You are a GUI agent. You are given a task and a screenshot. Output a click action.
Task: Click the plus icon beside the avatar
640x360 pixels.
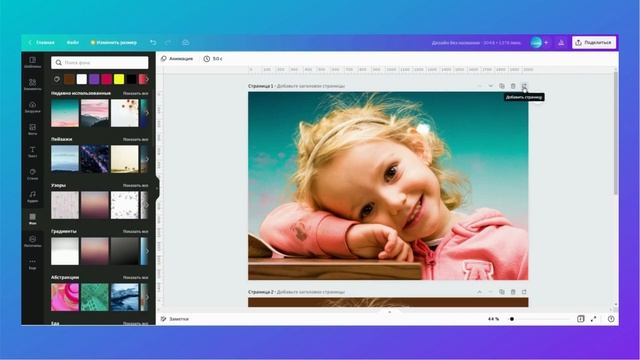[x=546, y=42]
